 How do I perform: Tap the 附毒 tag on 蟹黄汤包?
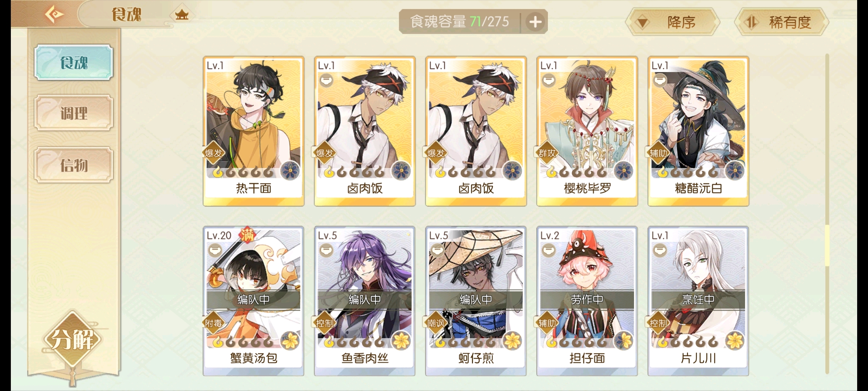click(213, 323)
